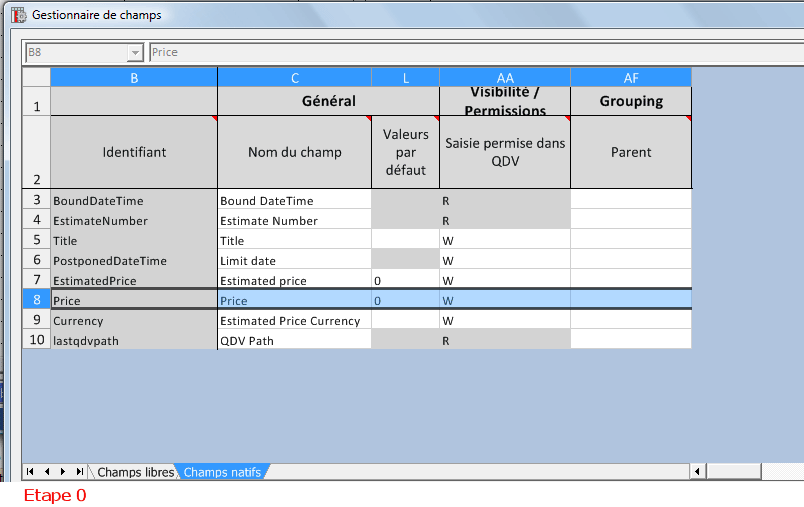Image resolution: width=804 pixels, height=507 pixels.
Task: Select the Title identifier cell in column B
Action: 134,240
